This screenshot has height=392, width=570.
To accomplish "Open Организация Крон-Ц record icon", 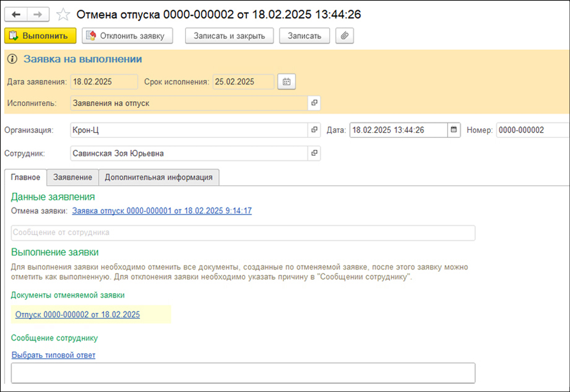I will [x=314, y=130].
